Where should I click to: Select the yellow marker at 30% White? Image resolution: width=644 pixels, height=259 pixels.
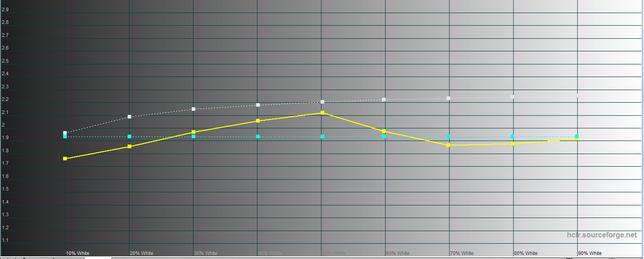coord(193,132)
